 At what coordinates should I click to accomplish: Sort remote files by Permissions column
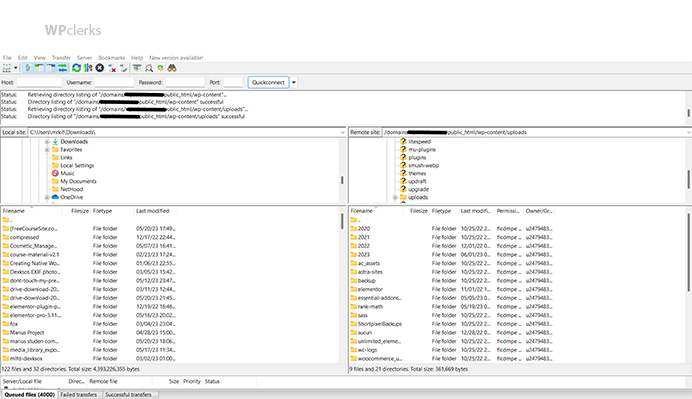[508, 211]
